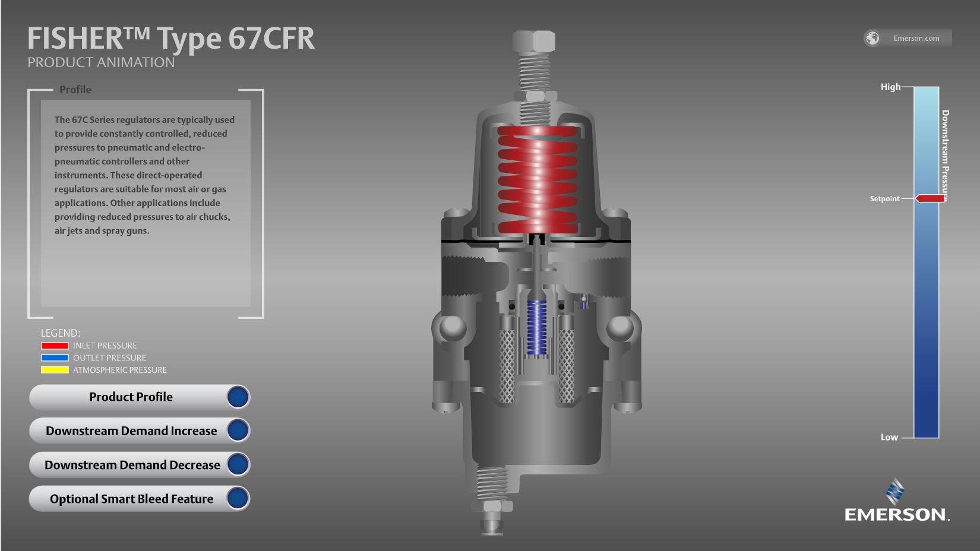Select the Product Profile button
Image resolution: width=980 pixels, height=551 pixels.
[131, 397]
